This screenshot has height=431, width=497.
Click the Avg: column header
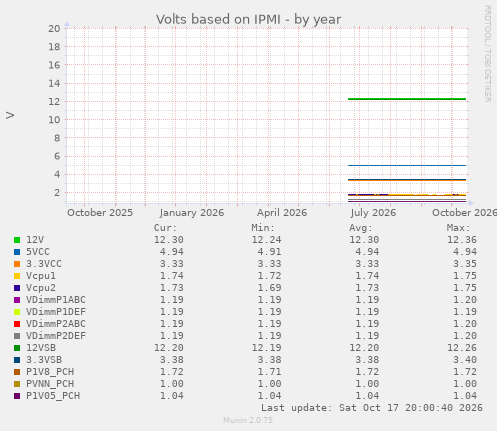(361, 228)
